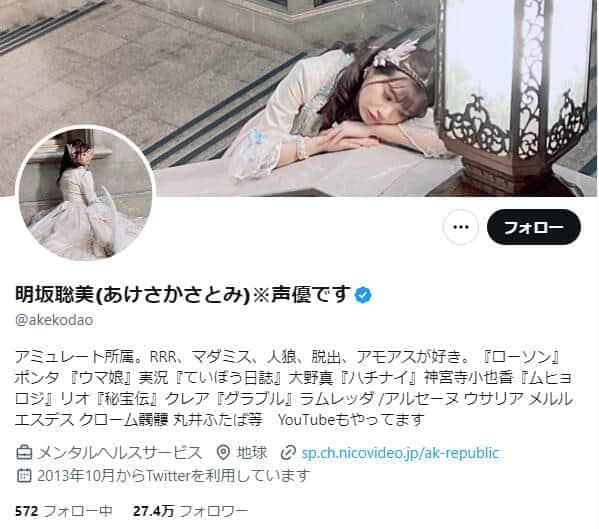The height and width of the screenshot is (529, 599).
Task: Click the @akekodao handle
Action: point(54,320)
